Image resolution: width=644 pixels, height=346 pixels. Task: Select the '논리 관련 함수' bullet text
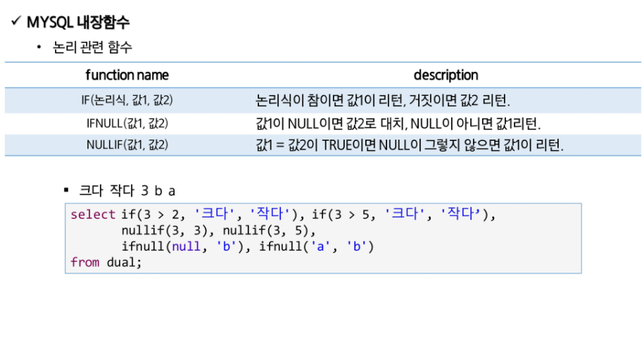(92, 47)
